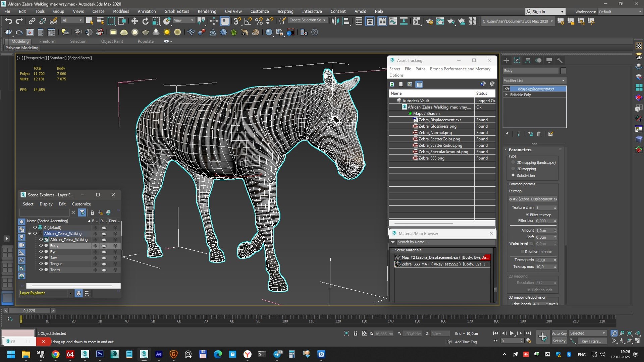The image size is (644, 362).
Task: Select the Rotate tool
Action: [145, 21]
